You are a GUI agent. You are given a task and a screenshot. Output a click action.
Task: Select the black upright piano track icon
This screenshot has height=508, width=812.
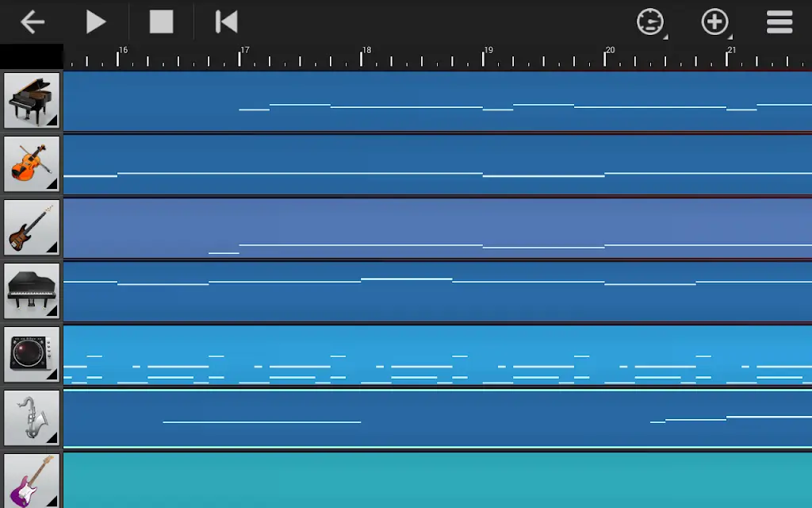click(x=32, y=291)
